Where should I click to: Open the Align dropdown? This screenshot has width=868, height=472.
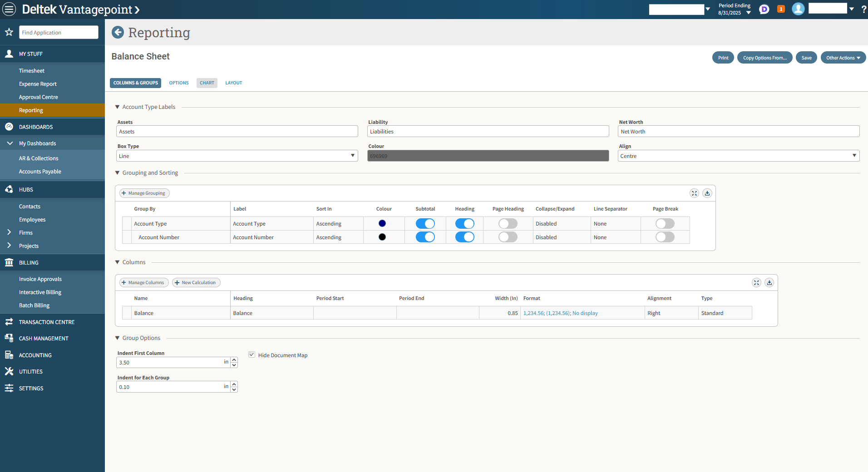738,156
